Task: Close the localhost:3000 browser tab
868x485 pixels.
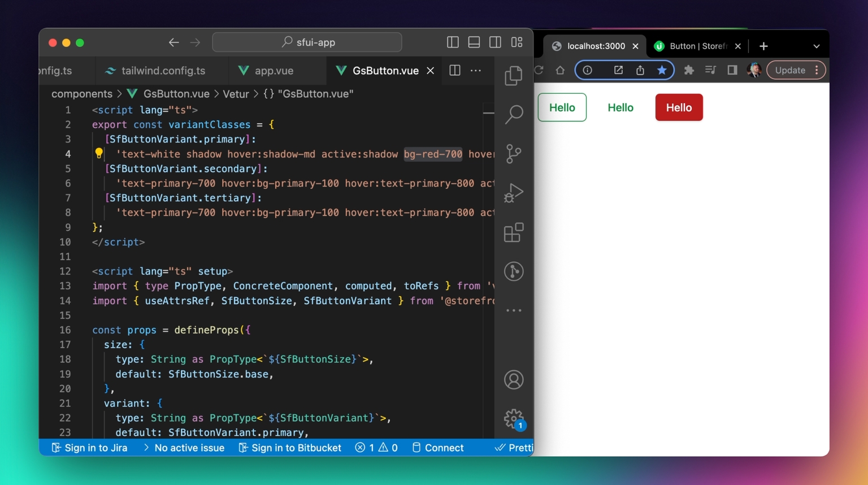Action: coord(636,46)
